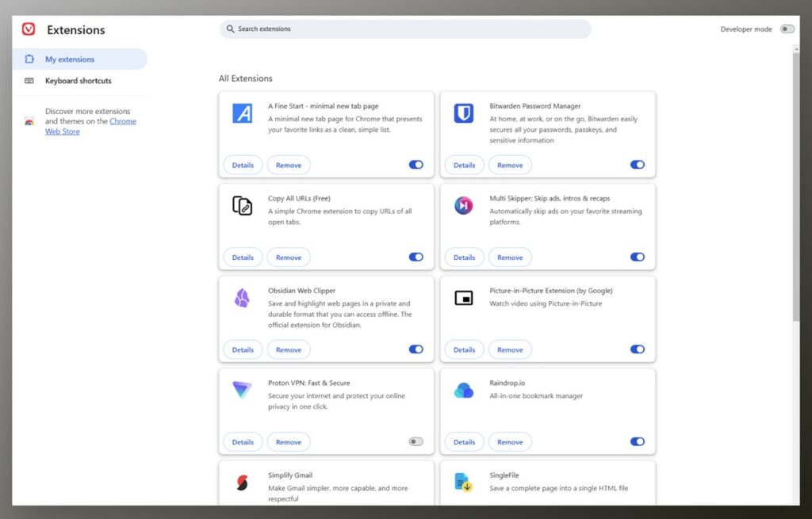Image resolution: width=812 pixels, height=519 pixels.
Task: Click "Watch video using Picture-in-Picture" description
Action: pyautogui.click(x=546, y=303)
